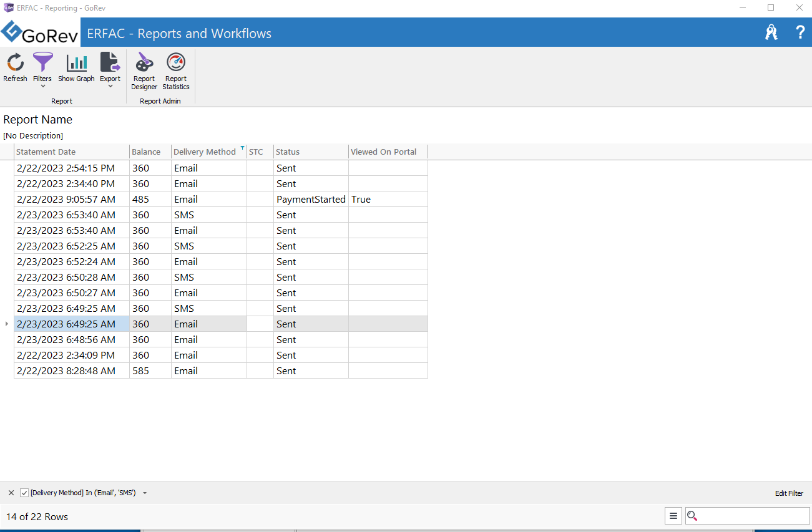Select row dated 2/23/2023 6:52:25 AM

pyautogui.click(x=221, y=246)
